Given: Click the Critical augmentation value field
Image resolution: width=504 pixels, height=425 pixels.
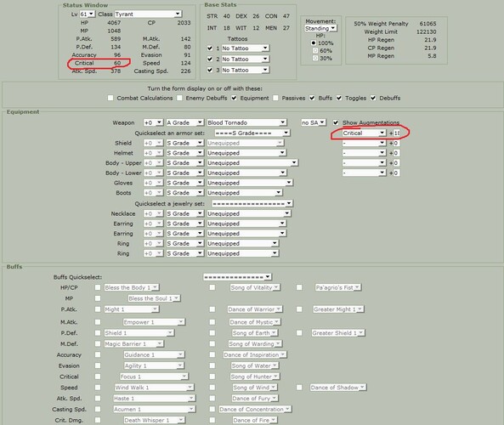Looking at the screenshot, I should [x=396, y=133].
